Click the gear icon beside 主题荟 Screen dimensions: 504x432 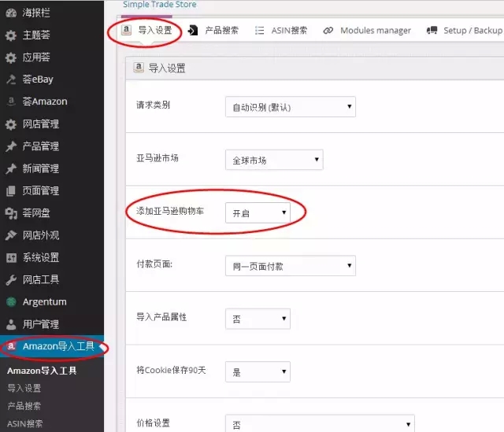[x=10, y=35]
